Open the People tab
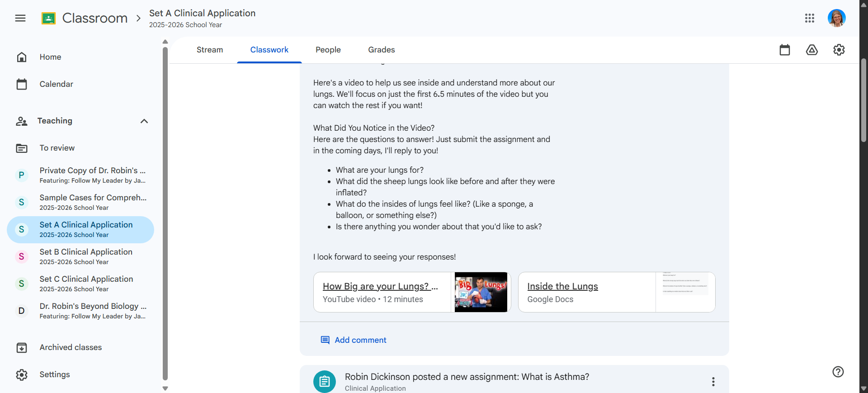This screenshot has height=393, width=868. point(328,50)
